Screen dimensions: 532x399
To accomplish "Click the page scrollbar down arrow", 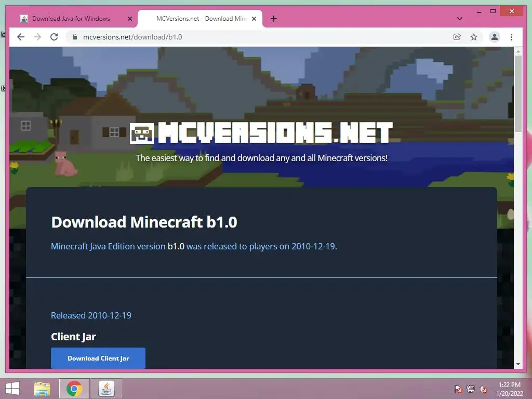I will 518,364.
